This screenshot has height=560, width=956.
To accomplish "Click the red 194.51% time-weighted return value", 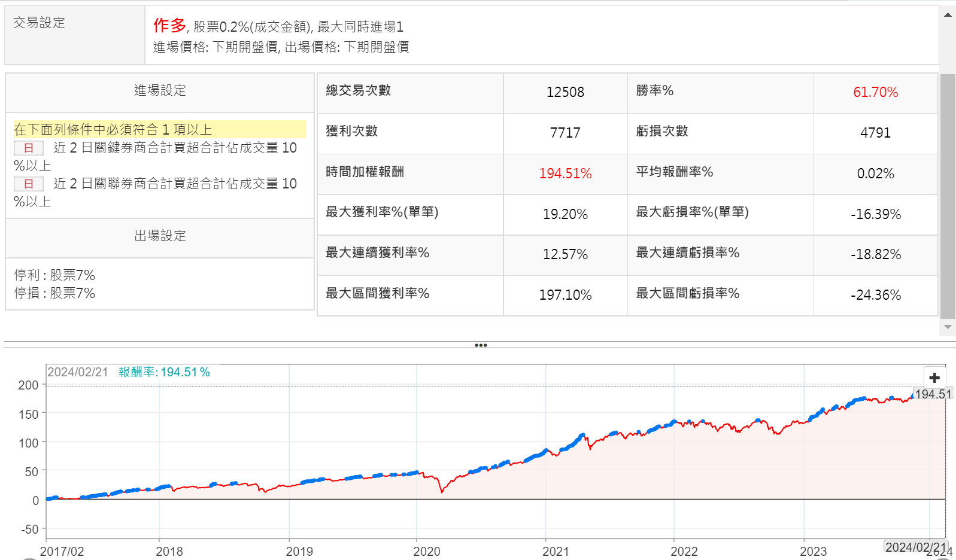I will [x=565, y=174].
